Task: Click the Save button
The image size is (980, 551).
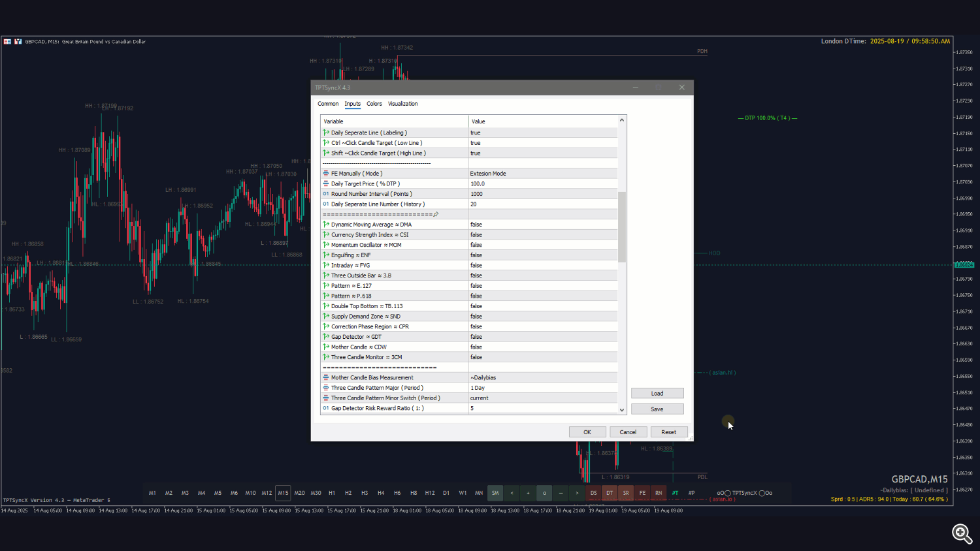Action: 657,409
